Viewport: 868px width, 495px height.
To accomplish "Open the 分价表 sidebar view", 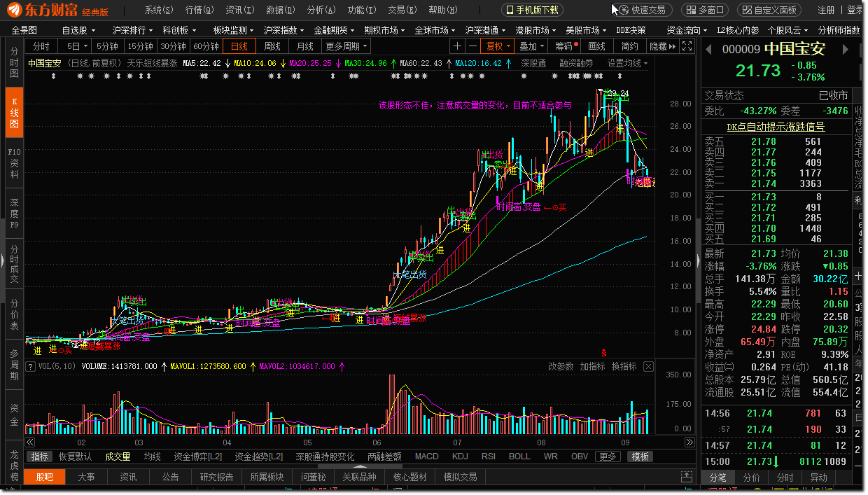I will point(14,314).
